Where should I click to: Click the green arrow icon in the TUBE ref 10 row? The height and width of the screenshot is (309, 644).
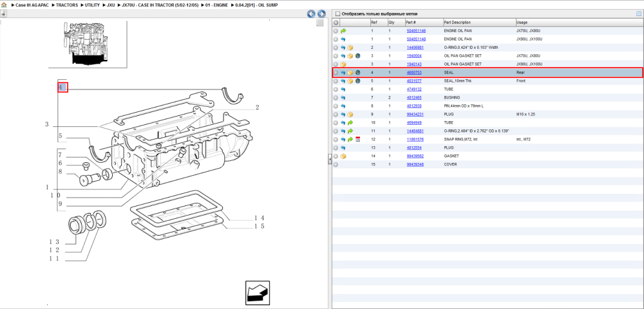[350, 123]
